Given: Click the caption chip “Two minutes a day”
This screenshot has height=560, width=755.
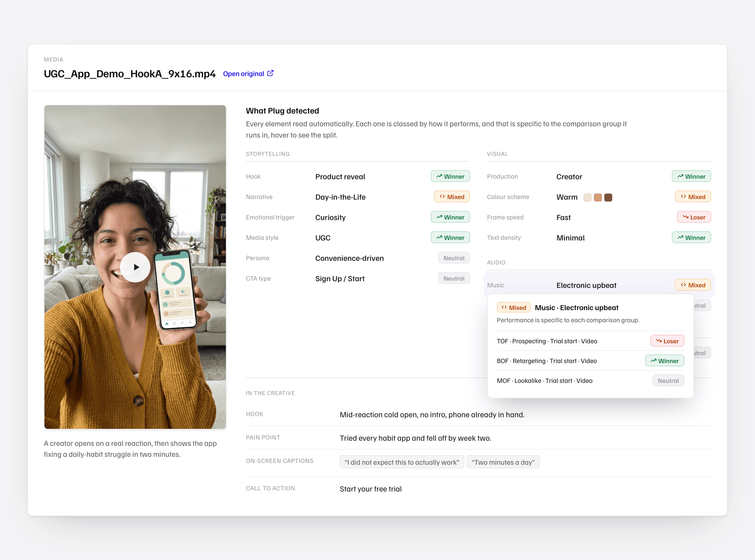Looking at the screenshot, I should pos(503,462).
